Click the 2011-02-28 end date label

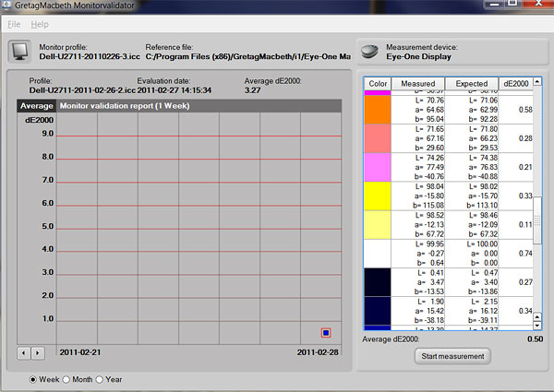point(318,352)
